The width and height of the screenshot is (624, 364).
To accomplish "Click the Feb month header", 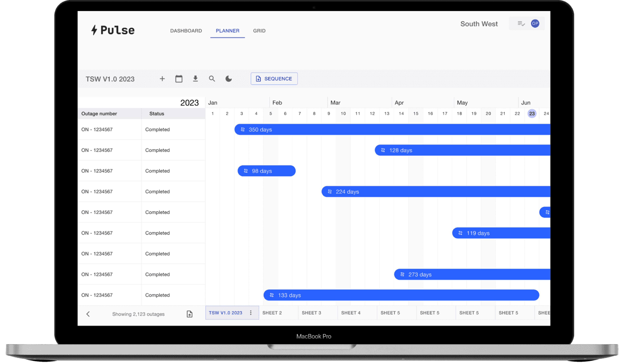I will click(x=277, y=103).
